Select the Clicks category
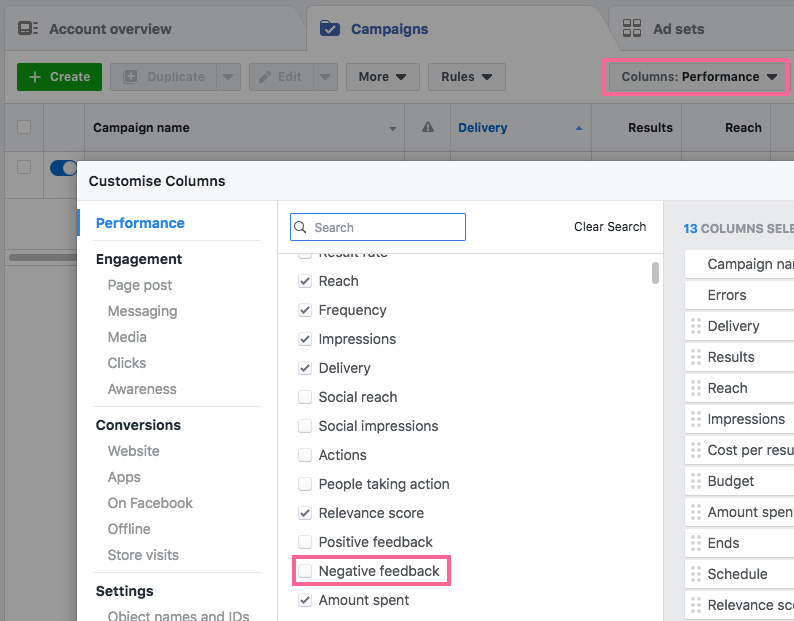 click(x=127, y=363)
